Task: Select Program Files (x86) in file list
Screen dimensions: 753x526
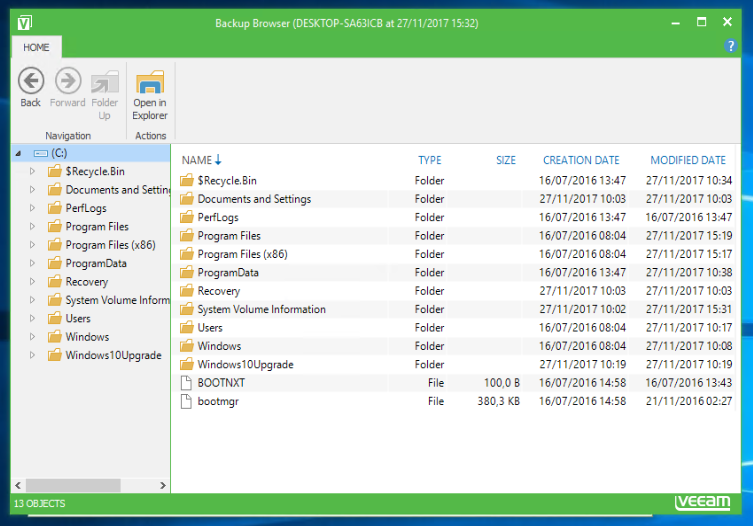Action: pyautogui.click(x=456, y=254)
